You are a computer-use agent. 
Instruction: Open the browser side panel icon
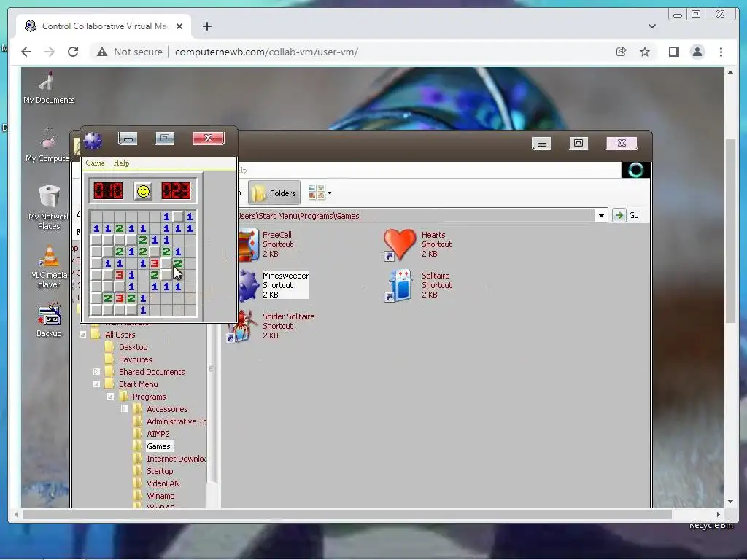673,52
